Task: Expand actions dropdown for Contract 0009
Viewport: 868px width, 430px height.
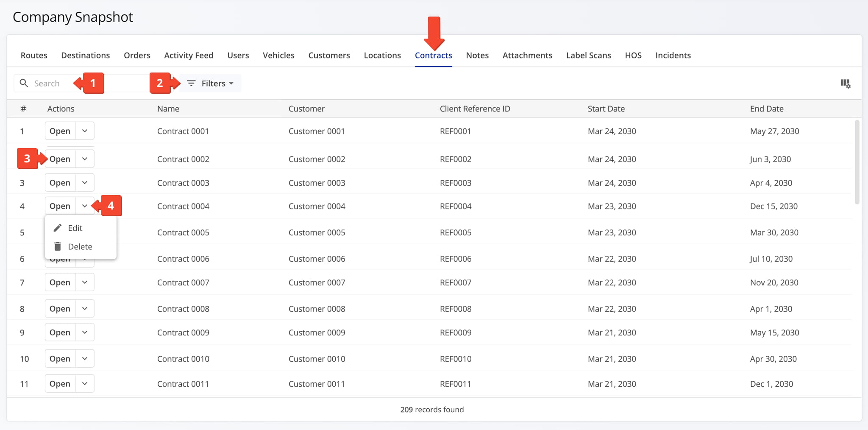Action: [x=85, y=332]
